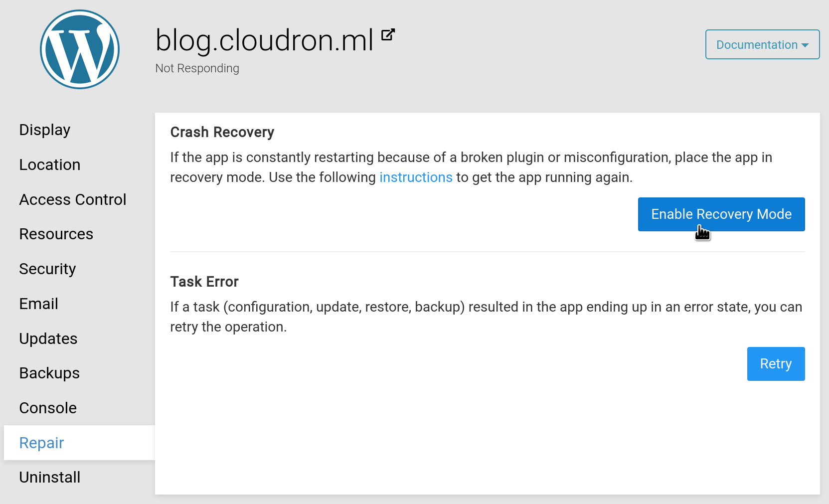Click the blog.cloudron.ml title text
The height and width of the screenshot is (504, 829).
[x=264, y=40]
